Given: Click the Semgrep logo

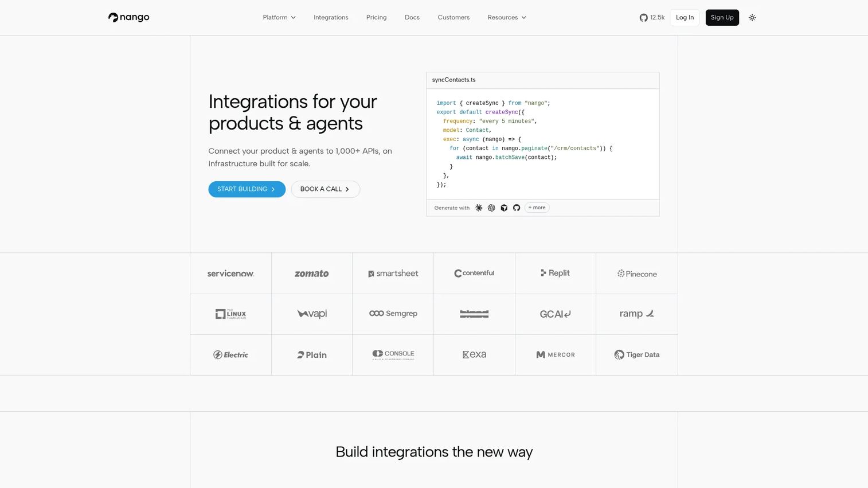Looking at the screenshot, I should (393, 313).
